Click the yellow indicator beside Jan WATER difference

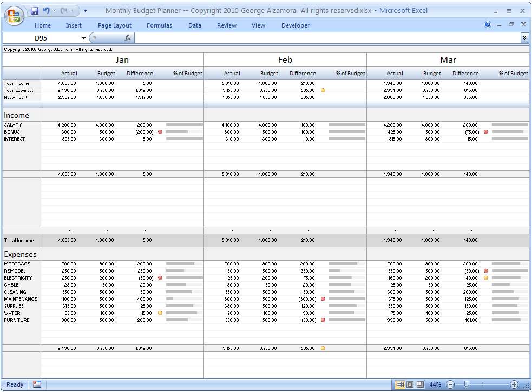click(x=160, y=313)
